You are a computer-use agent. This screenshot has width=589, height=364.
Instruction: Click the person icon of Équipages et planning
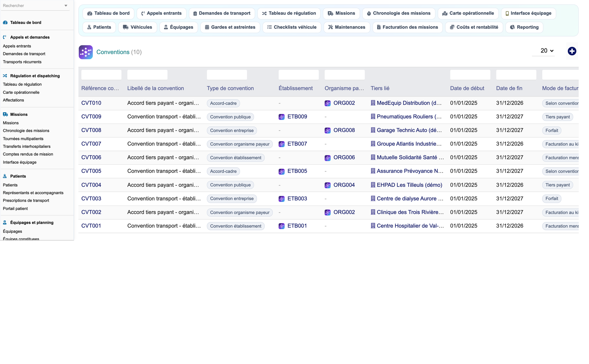[x=5, y=223]
